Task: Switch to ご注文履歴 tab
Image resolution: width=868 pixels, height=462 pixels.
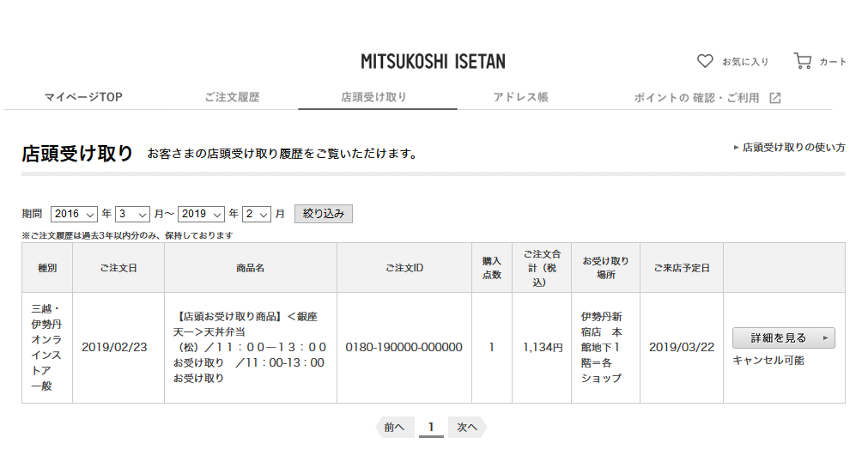Action: click(232, 97)
